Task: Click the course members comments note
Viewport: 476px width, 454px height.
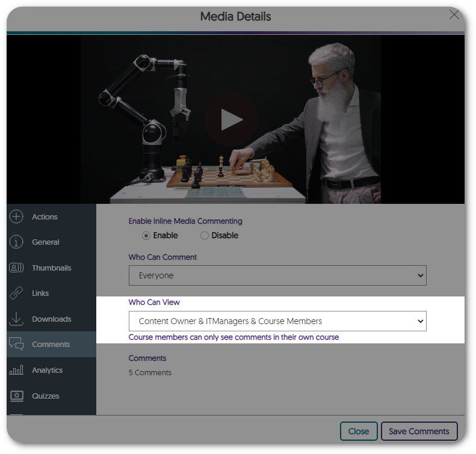Action: 233,337
